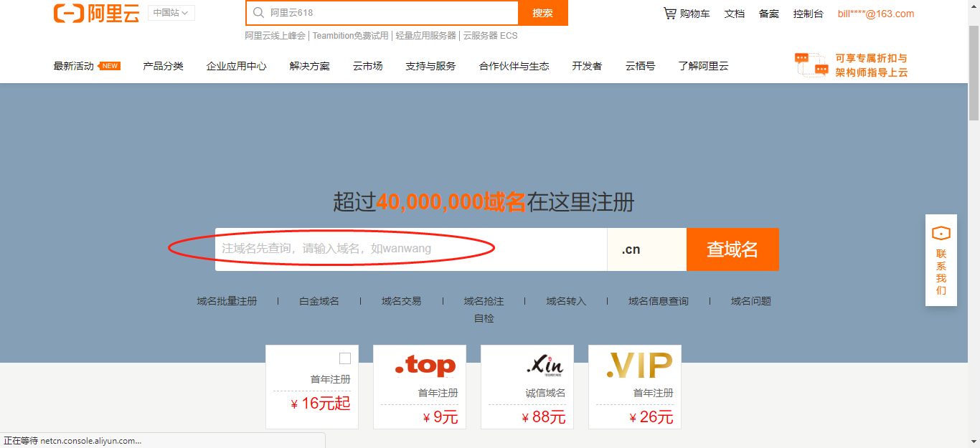Focus the 阿里云618 search field
Viewport: 980px width, 448px height.
tap(382, 13)
